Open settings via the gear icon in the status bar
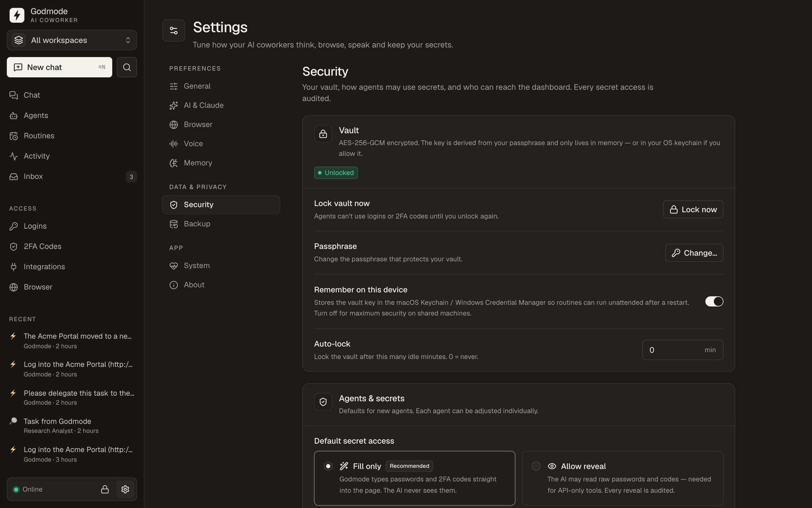The height and width of the screenshot is (508, 812). click(x=125, y=489)
